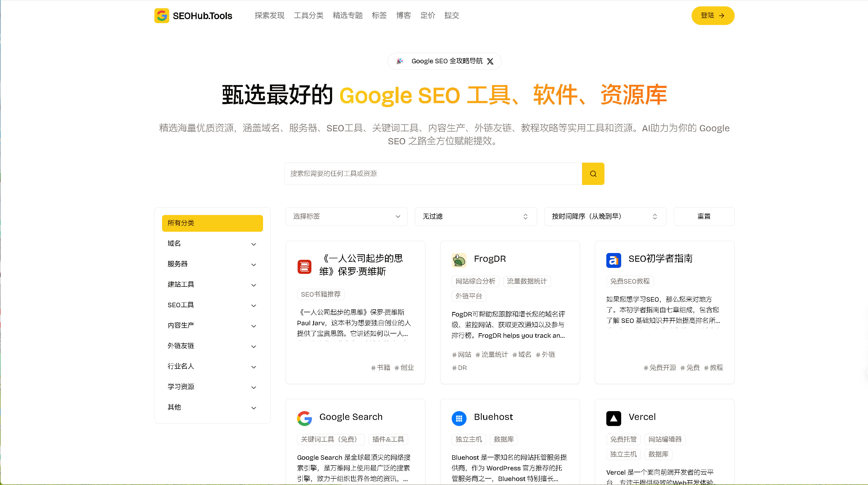
Task: Click the Google Search G logo
Action: tap(304, 418)
